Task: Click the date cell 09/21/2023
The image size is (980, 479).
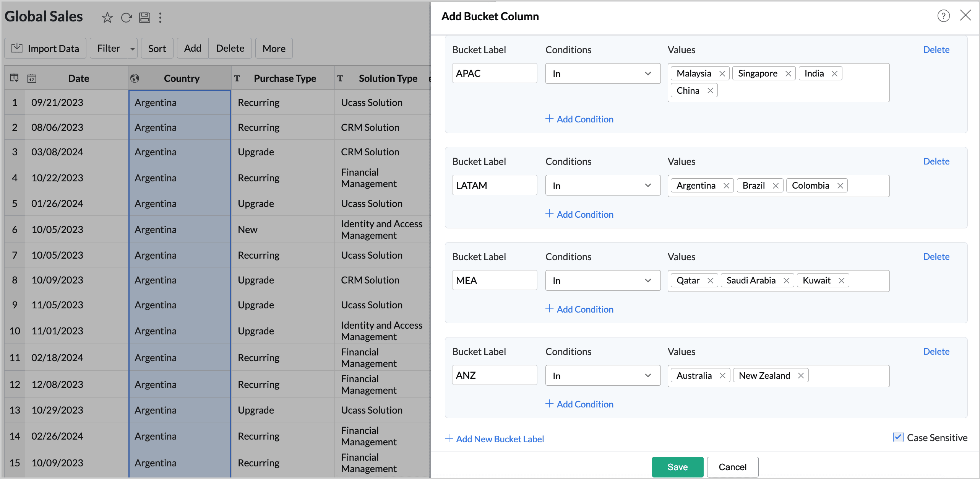Action: pos(76,103)
